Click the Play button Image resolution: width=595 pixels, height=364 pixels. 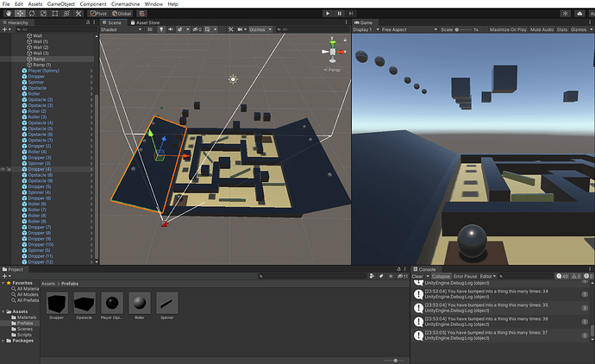(x=327, y=13)
